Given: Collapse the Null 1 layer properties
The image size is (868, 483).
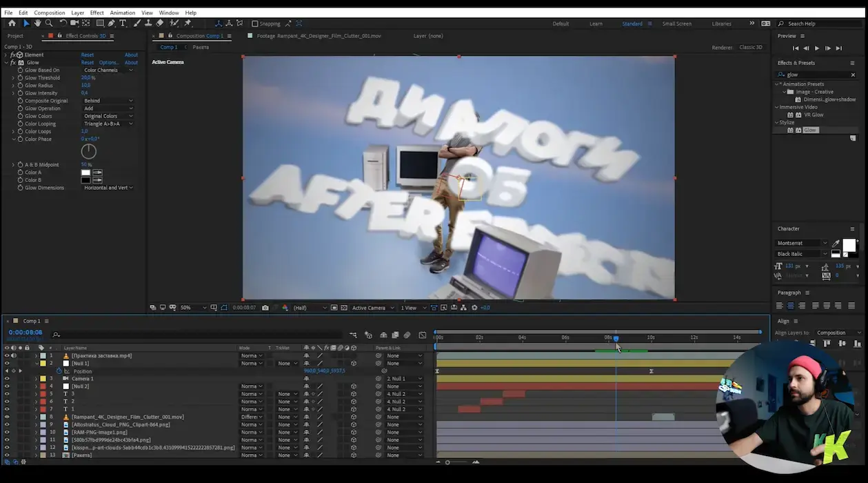Looking at the screenshot, I should click(37, 364).
